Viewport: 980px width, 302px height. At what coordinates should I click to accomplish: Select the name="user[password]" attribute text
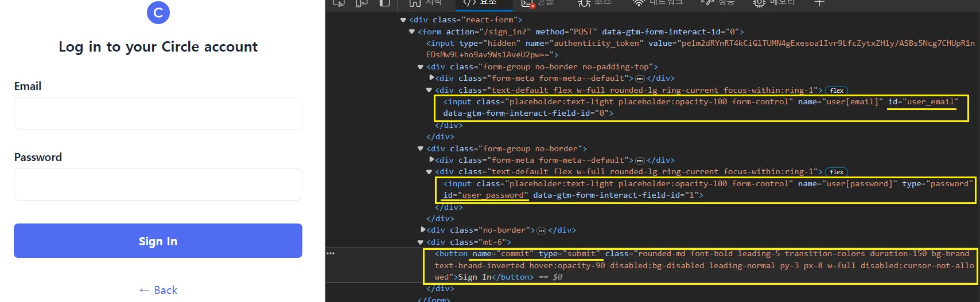(x=847, y=184)
